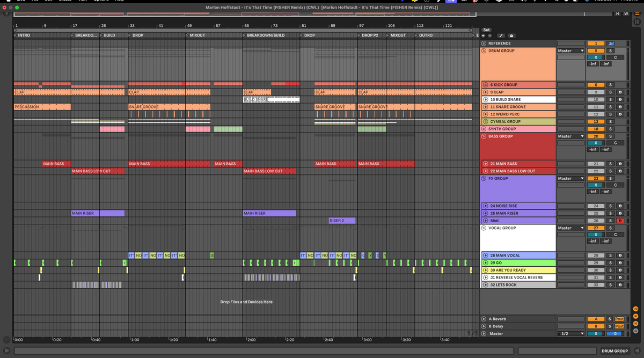Viewport: 644px width, 358px height.
Task: Solo the REFERENCE track
Action: pos(610,43)
